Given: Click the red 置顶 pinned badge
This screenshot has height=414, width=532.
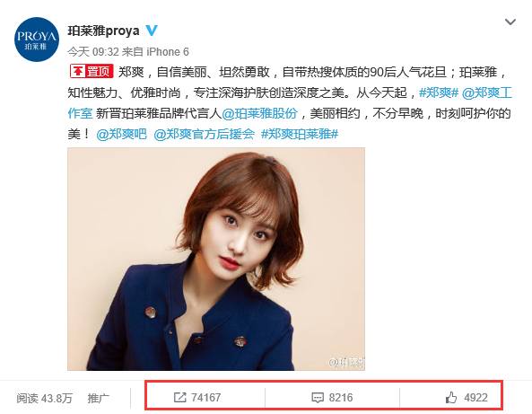Looking at the screenshot, I should tap(92, 72).
